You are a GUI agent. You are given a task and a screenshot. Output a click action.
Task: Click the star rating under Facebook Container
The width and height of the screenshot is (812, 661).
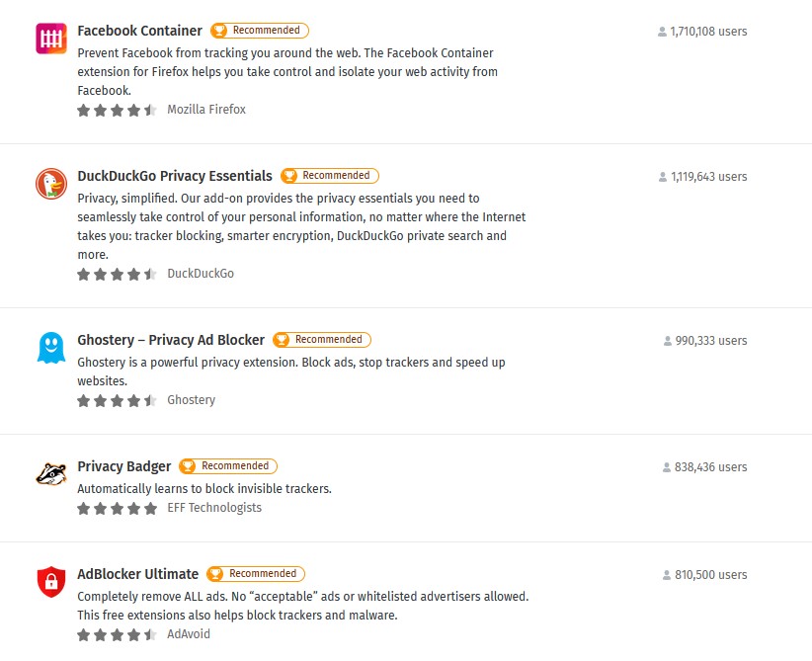coord(117,110)
